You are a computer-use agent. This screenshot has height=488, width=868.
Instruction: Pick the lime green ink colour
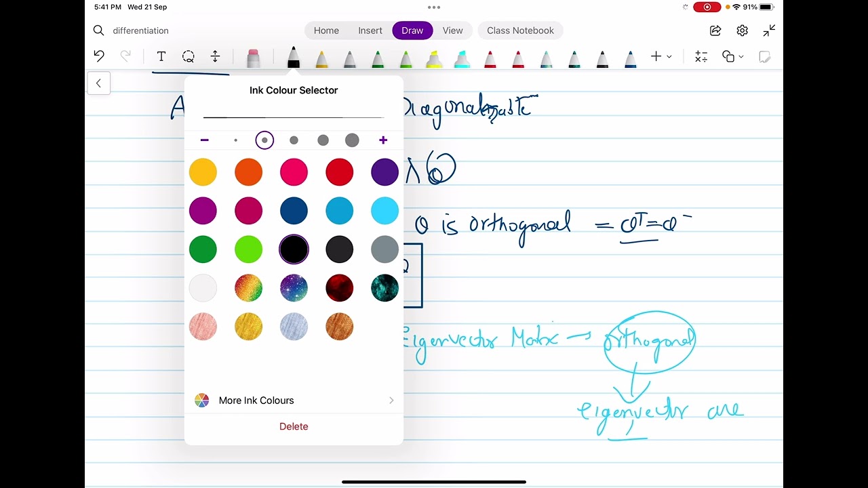coord(248,249)
